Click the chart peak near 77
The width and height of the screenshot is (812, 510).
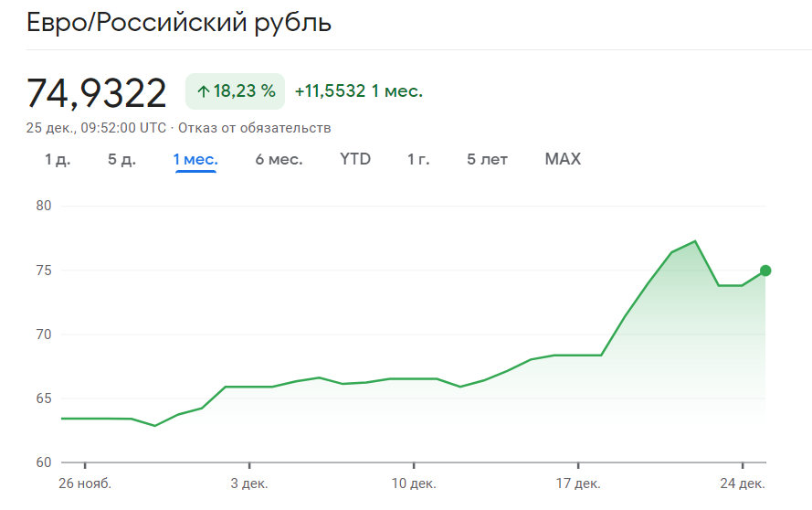coord(695,242)
